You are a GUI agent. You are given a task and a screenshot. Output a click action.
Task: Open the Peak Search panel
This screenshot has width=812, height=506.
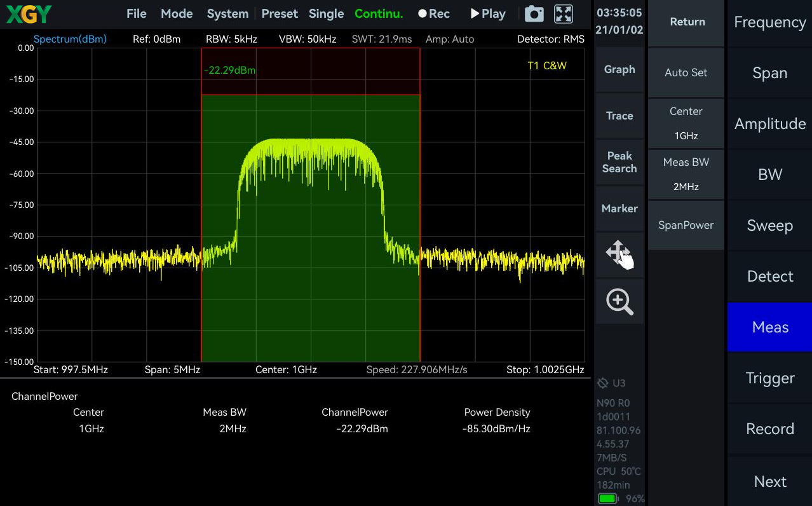coord(619,162)
